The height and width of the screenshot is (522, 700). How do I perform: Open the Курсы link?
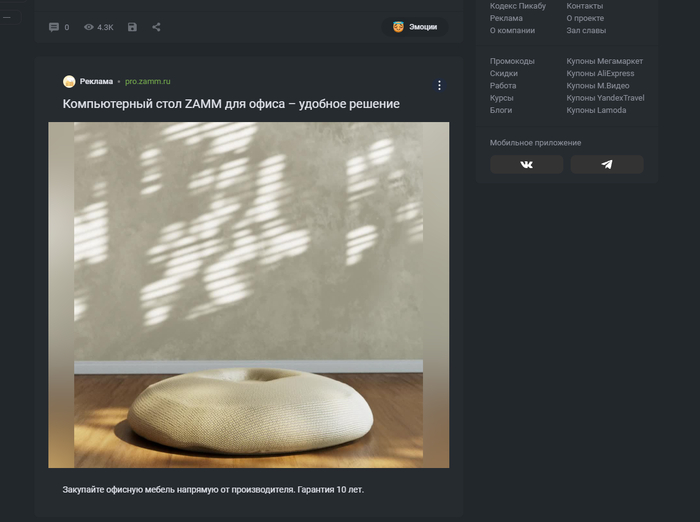pos(501,98)
